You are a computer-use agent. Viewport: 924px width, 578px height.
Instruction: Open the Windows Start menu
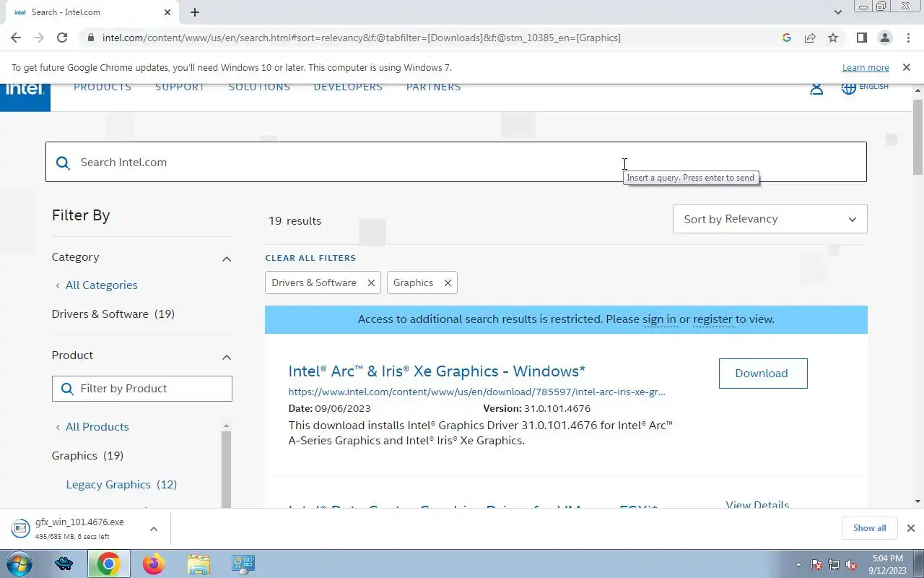(19, 564)
